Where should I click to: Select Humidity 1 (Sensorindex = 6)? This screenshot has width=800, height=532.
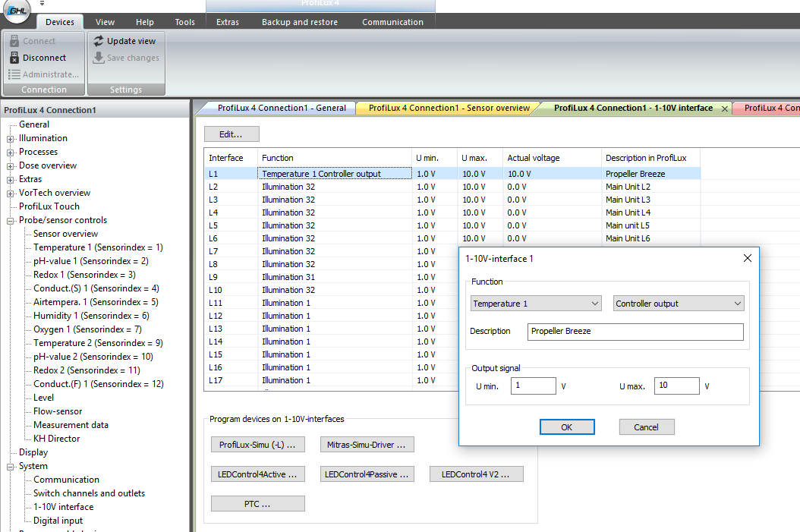[91, 316]
